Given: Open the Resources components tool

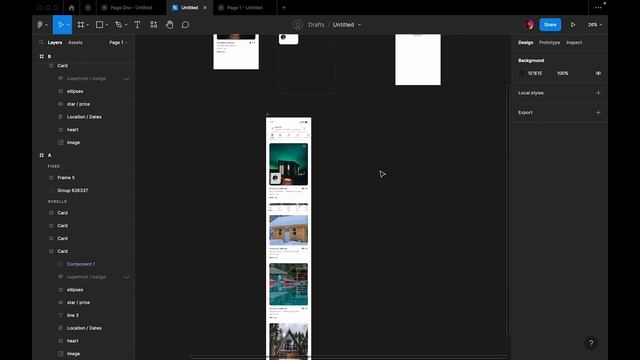Looking at the screenshot, I should coord(153,25).
